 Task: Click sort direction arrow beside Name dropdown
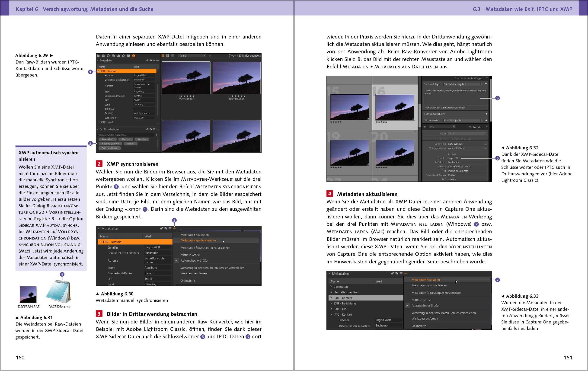pos(210,56)
